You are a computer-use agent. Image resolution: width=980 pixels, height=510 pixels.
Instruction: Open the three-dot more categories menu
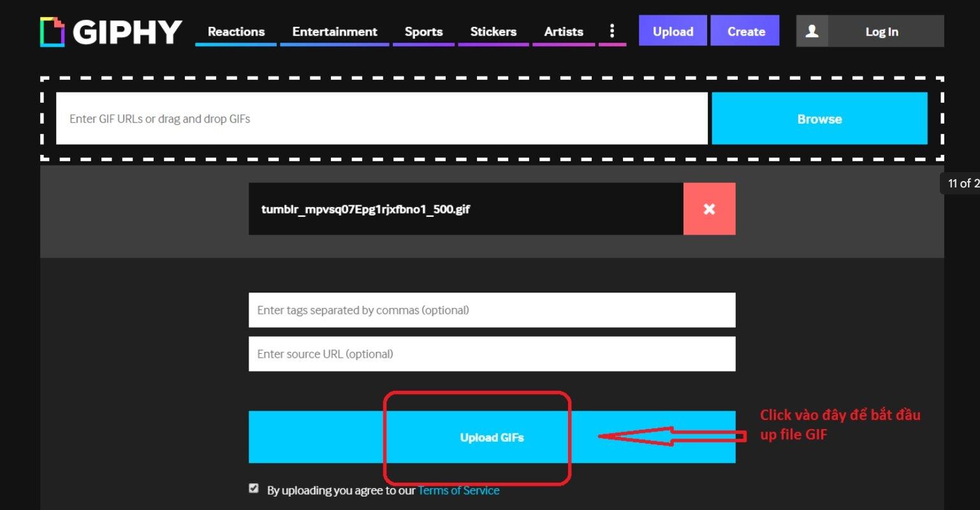[x=612, y=31]
